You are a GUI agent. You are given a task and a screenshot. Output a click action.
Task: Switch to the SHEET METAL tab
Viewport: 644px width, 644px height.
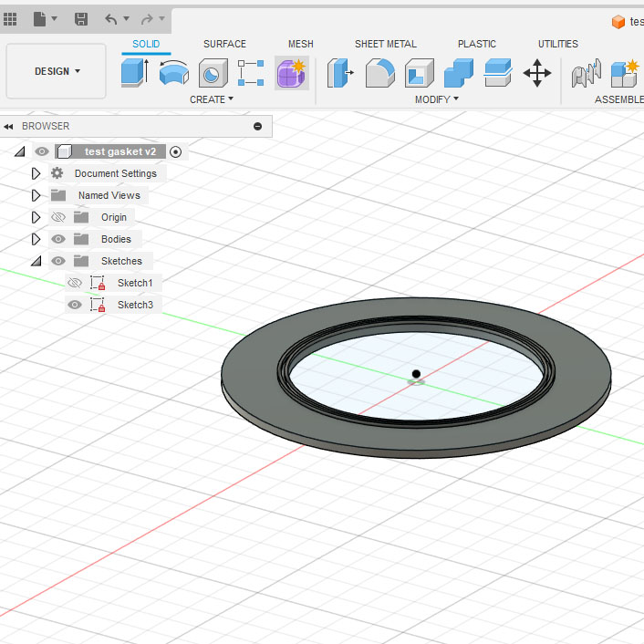click(x=386, y=44)
